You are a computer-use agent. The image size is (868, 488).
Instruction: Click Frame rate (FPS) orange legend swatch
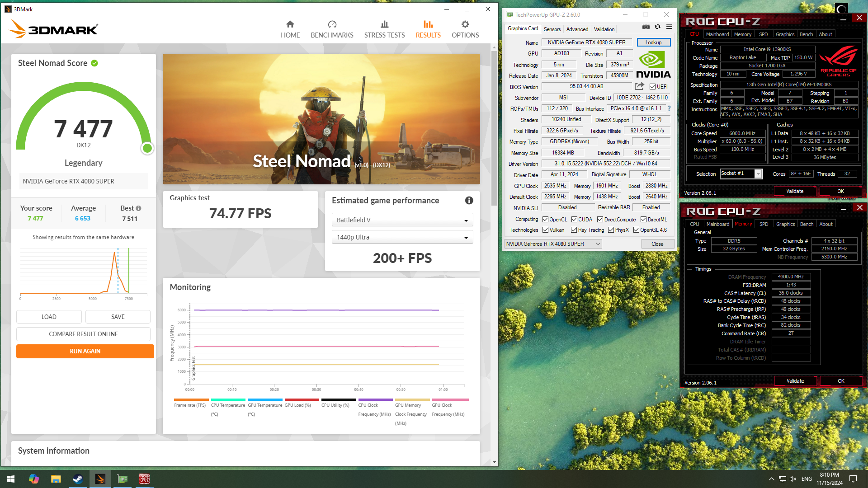point(191,399)
